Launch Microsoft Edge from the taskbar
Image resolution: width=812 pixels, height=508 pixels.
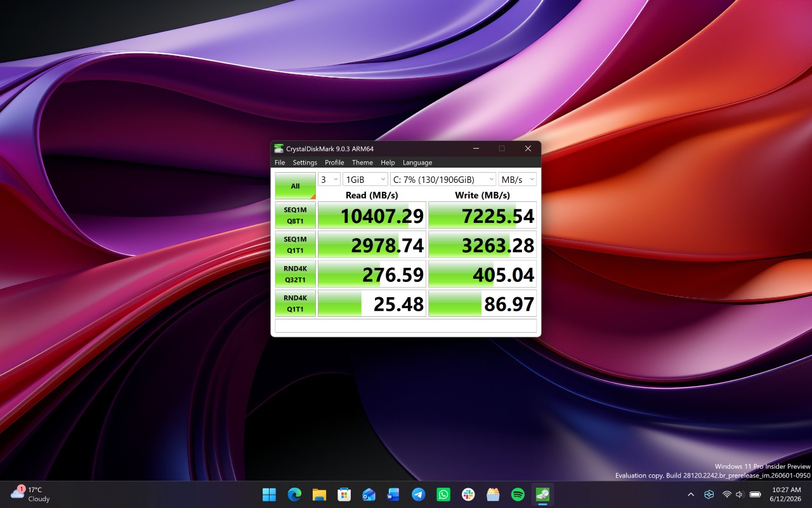[294, 494]
